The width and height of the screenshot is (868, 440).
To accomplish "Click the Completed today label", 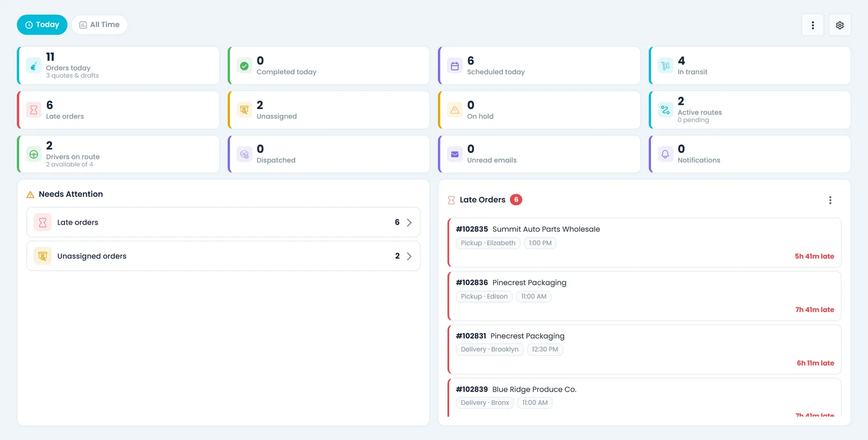I will (286, 72).
